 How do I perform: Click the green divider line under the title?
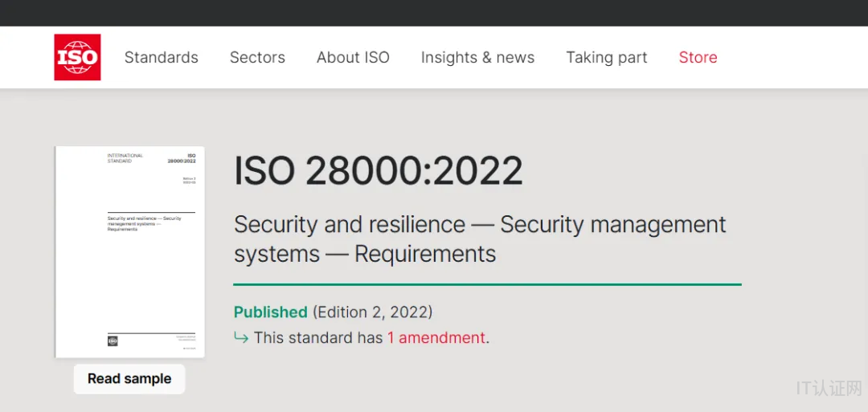[x=487, y=284]
